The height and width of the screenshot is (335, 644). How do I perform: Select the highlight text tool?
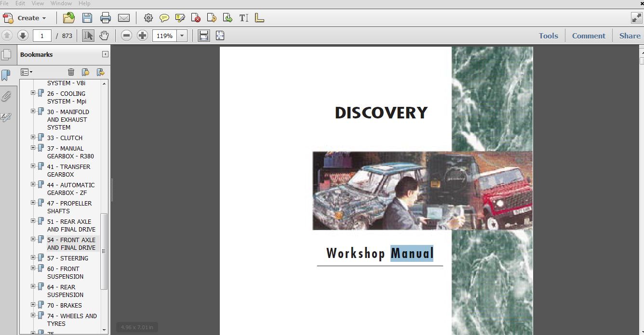[180, 18]
